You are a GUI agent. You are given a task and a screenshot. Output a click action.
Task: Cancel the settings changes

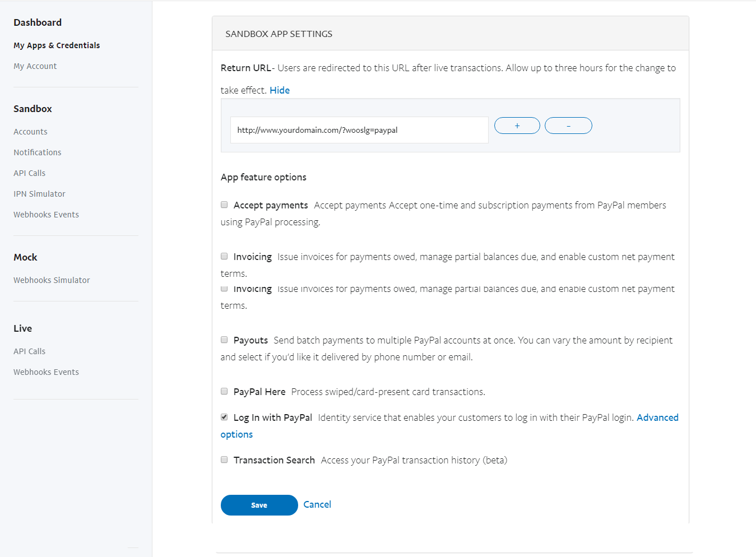coord(317,504)
